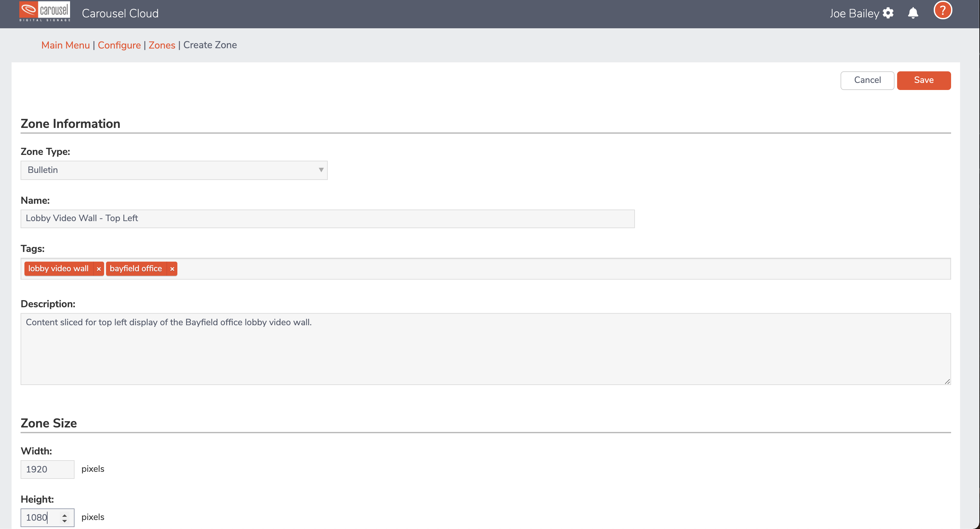Focus the Height pixels field
This screenshot has width=980, height=529.
pos(47,517)
